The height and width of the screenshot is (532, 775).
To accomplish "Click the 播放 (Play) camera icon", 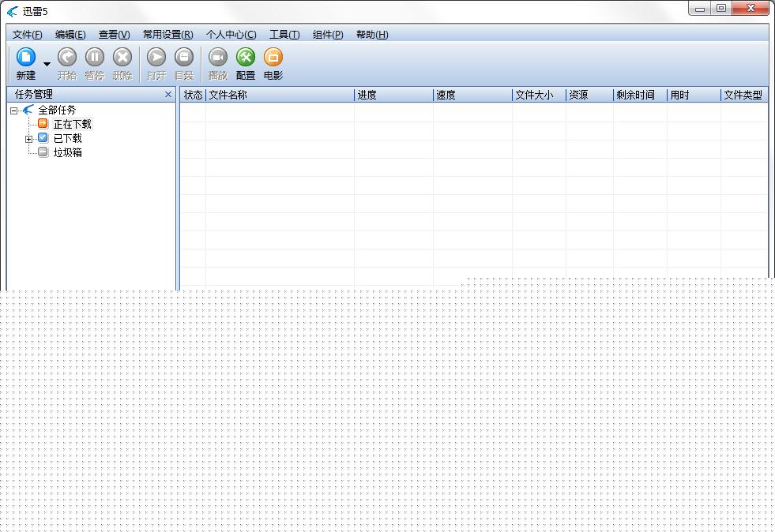I will coord(217,58).
